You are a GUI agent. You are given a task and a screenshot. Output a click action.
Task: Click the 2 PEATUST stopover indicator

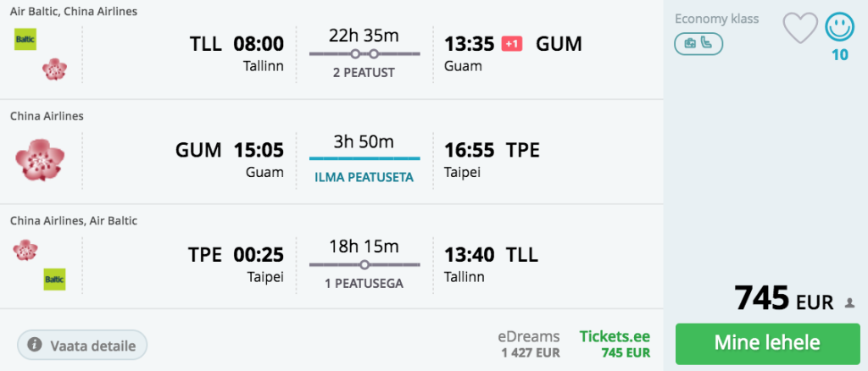coord(364,73)
